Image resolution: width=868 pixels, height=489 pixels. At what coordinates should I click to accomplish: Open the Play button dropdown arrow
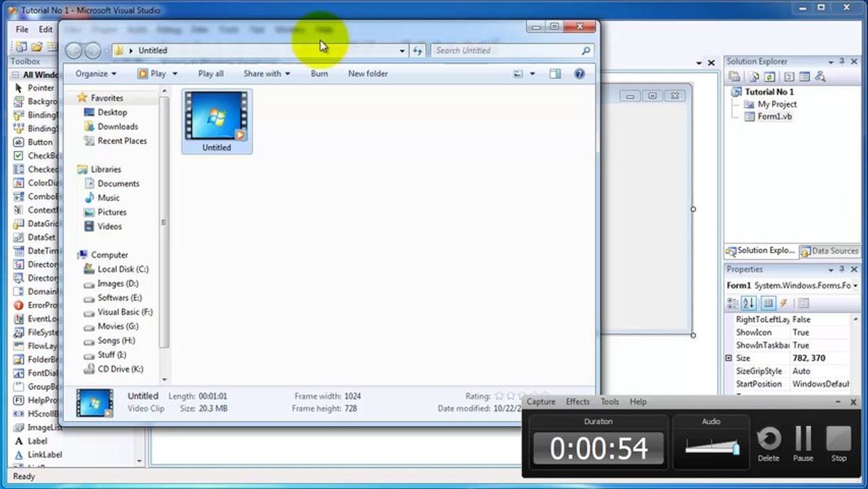(x=174, y=73)
